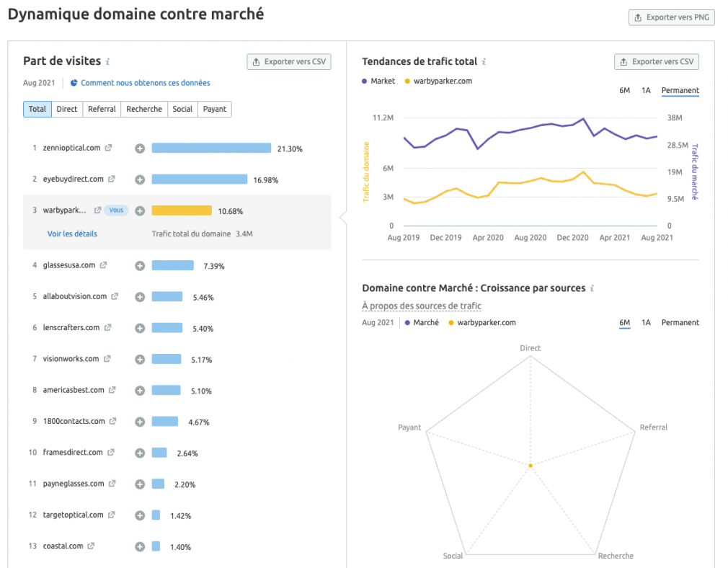Screen dimensions: 728x568
Task: Click the Vous badge
Action: coord(116,210)
